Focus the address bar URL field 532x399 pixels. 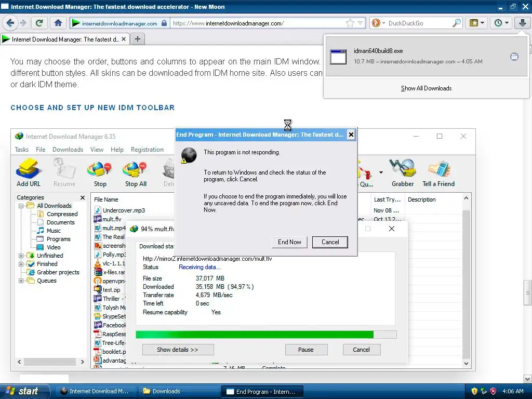258,23
